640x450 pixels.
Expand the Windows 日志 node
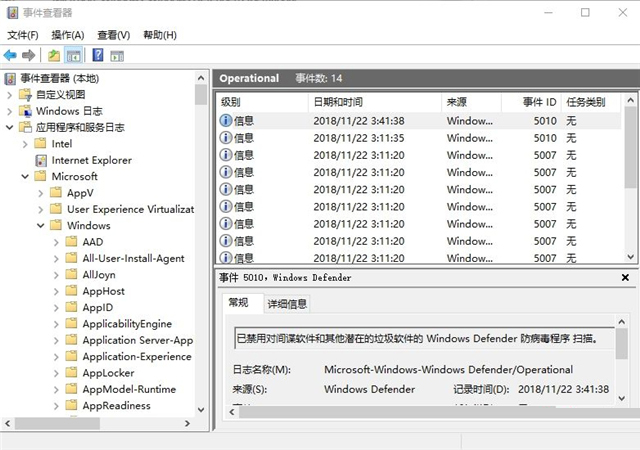10,111
